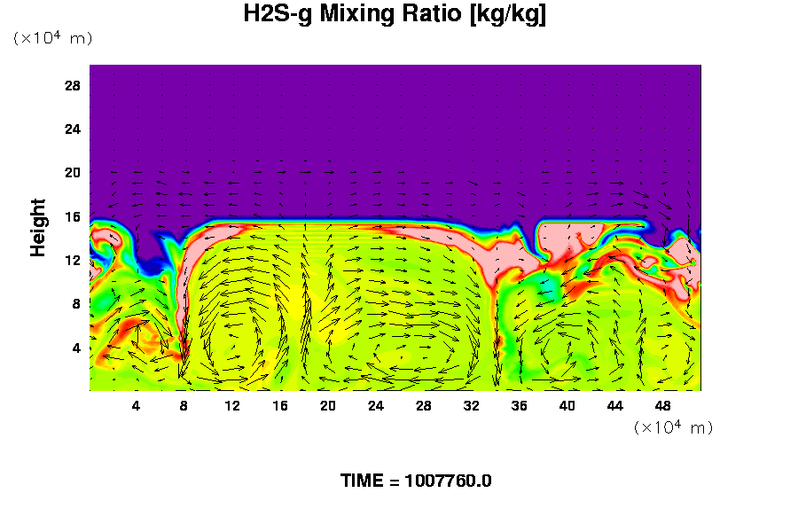This screenshot has width=798, height=532.
Task: Click the 12 tick on the height axis
Action: tap(73, 260)
